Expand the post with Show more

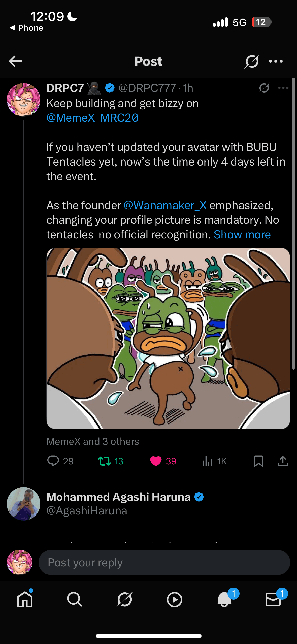242,235
